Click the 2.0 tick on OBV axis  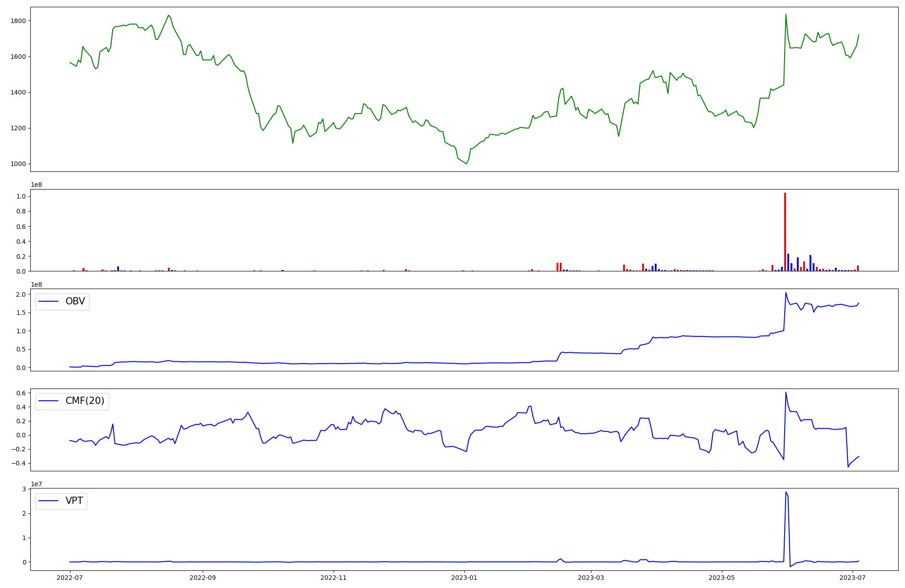tap(20, 294)
